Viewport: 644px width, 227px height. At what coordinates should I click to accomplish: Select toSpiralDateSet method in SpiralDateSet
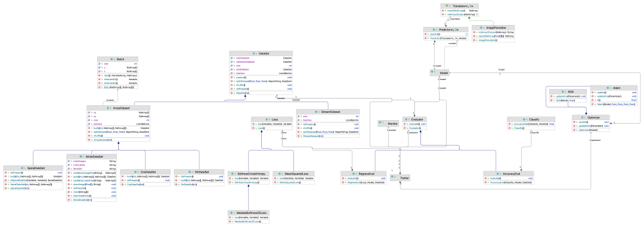pos(33,180)
